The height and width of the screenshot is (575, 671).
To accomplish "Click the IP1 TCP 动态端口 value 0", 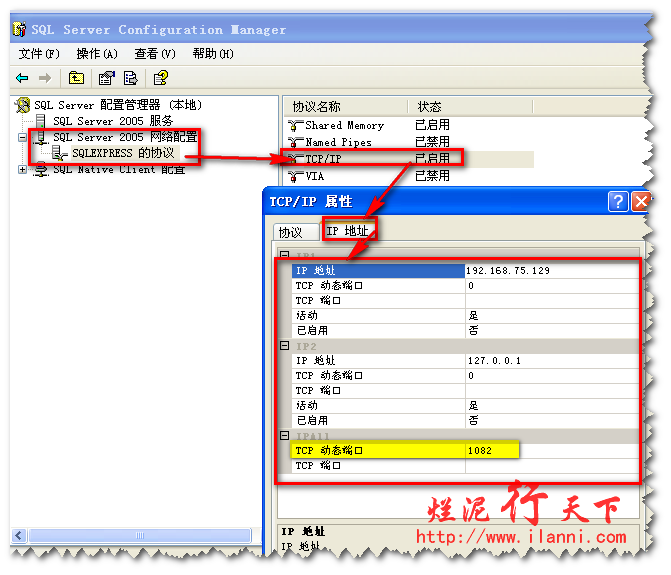I will point(552,286).
